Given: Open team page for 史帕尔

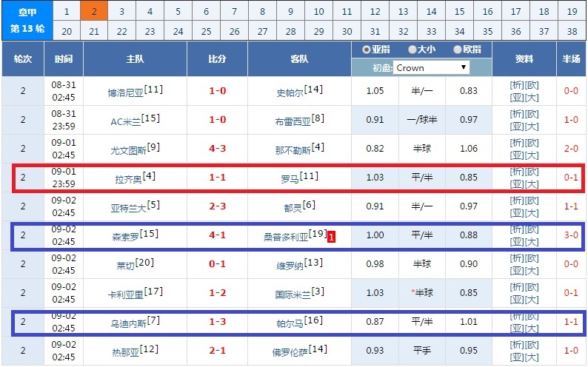Looking at the screenshot, I should coord(290,93).
